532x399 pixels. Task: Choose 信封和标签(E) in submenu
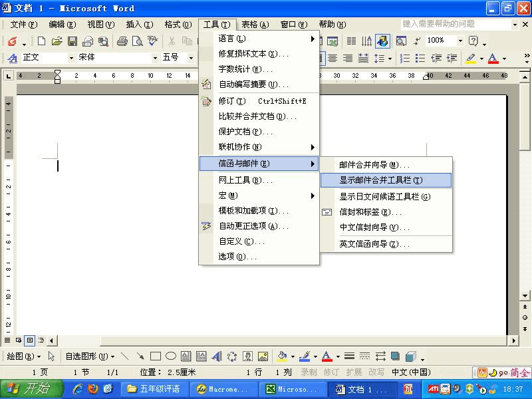click(386, 212)
